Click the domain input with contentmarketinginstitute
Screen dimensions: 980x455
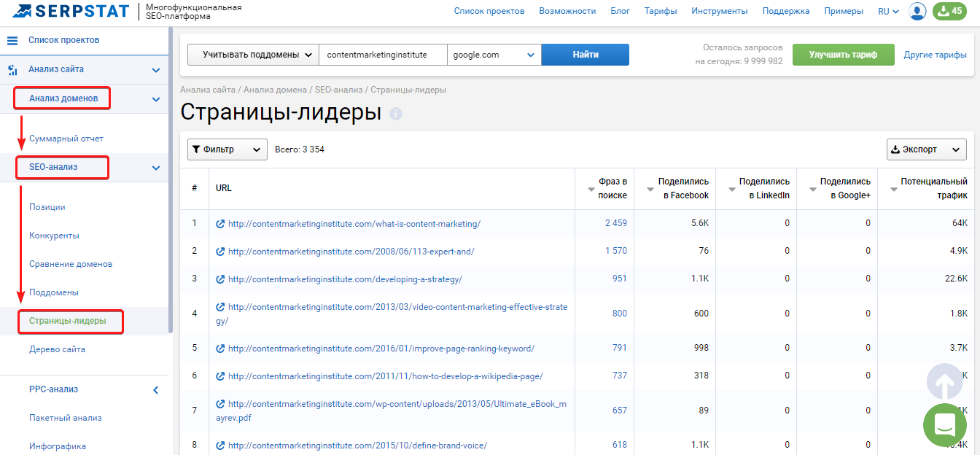(384, 55)
